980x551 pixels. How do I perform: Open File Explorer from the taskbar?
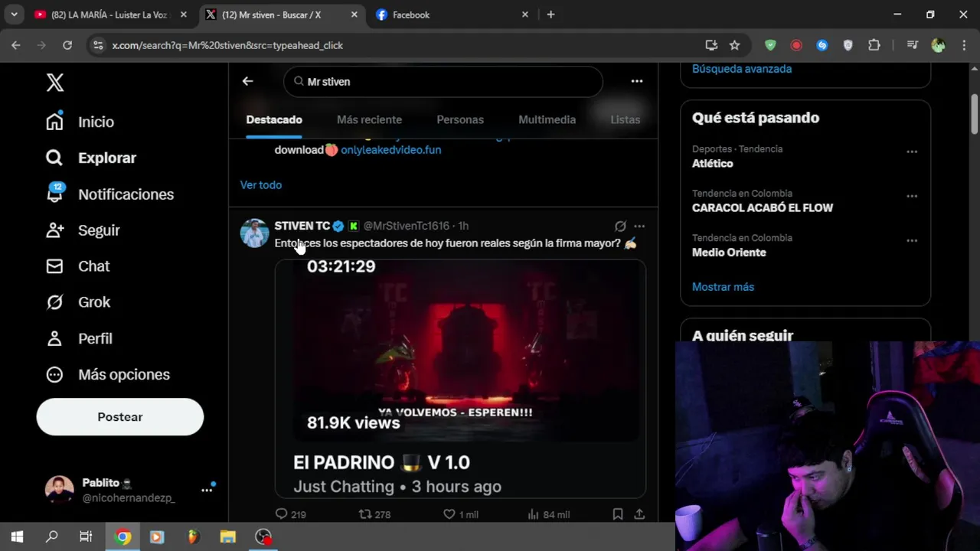(227, 536)
